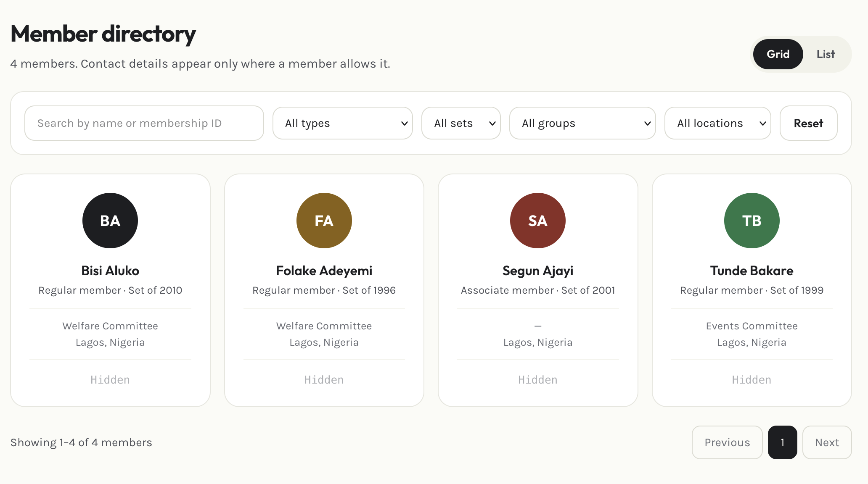
Task: Click the search by name or membership ID field
Action: click(x=144, y=123)
